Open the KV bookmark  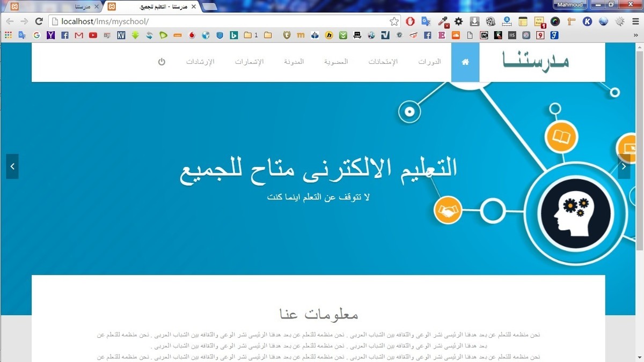[121, 35]
